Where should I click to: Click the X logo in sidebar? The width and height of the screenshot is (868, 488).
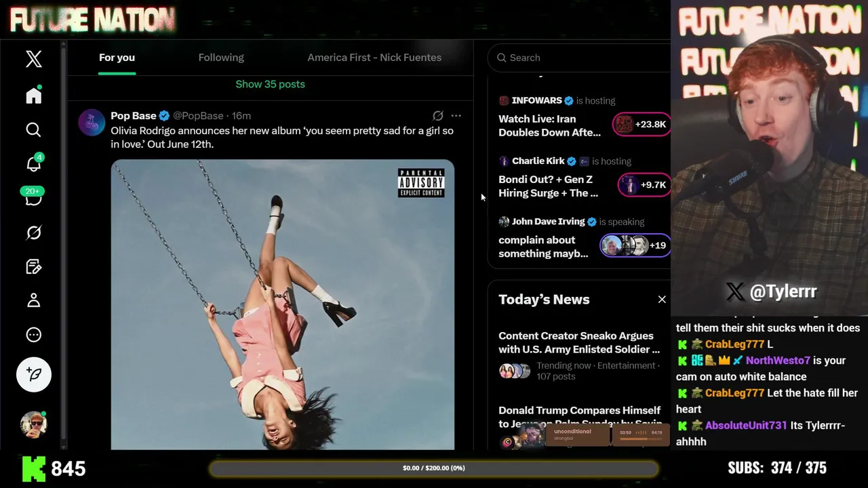click(33, 58)
